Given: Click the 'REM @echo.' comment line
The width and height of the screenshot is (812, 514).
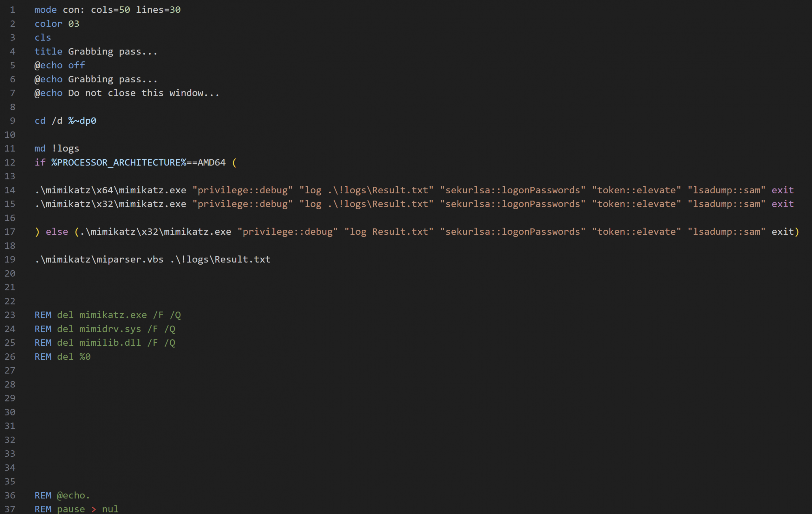Looking at the screenshot, I should pyautogui.click(x=62, y=495).
